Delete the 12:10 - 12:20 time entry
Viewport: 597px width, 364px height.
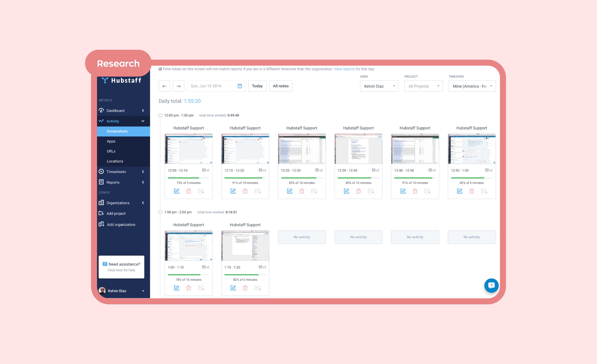click(245, 191)
